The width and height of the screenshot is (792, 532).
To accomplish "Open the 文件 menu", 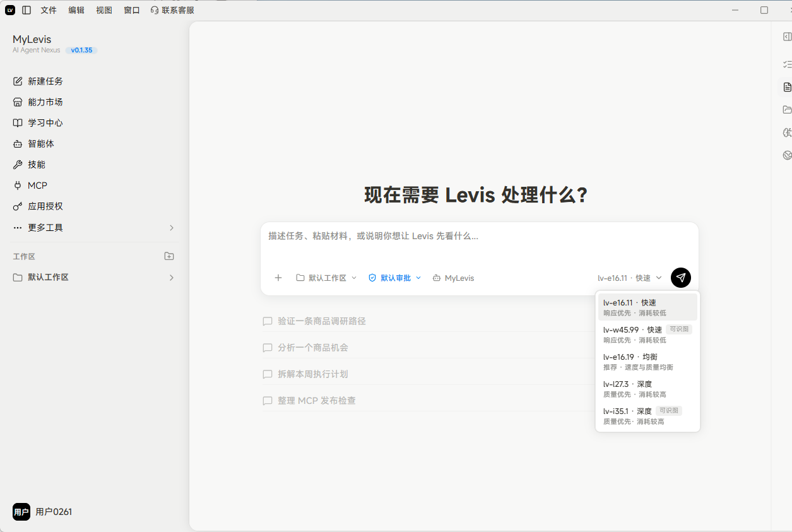I will (x=49, y=10).
